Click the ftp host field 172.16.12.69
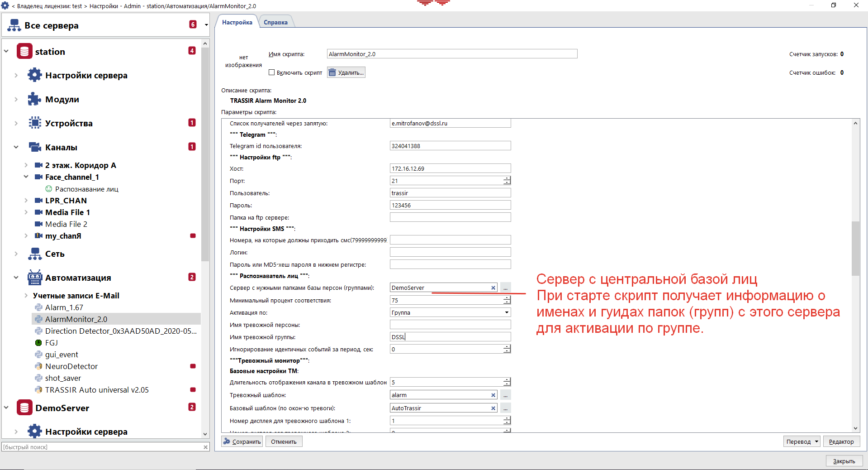 click(450, 168)
